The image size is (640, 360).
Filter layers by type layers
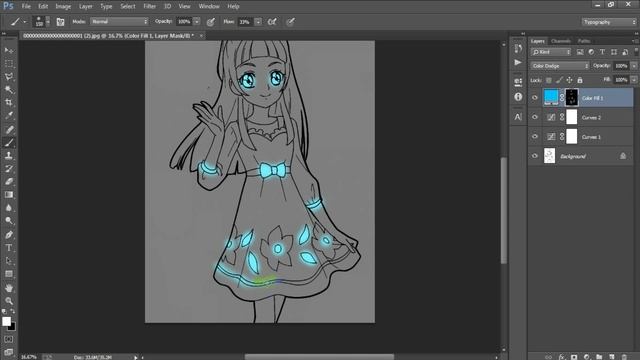(x=602, y=52)
